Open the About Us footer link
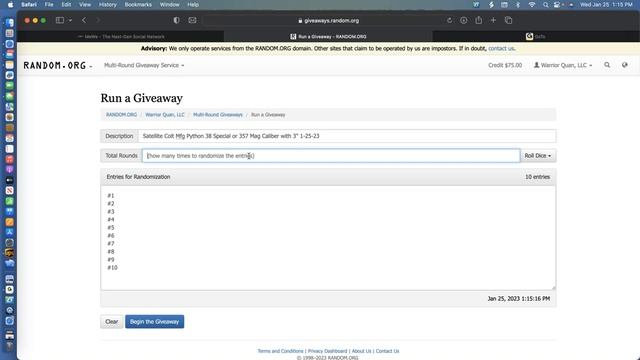Screen dimensions: 640x360 click(x=361, y=351)
